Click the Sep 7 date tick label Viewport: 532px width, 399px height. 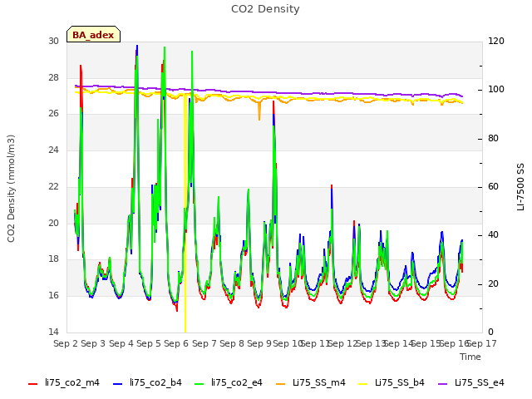pyautogui.click(x=204, y=343)
